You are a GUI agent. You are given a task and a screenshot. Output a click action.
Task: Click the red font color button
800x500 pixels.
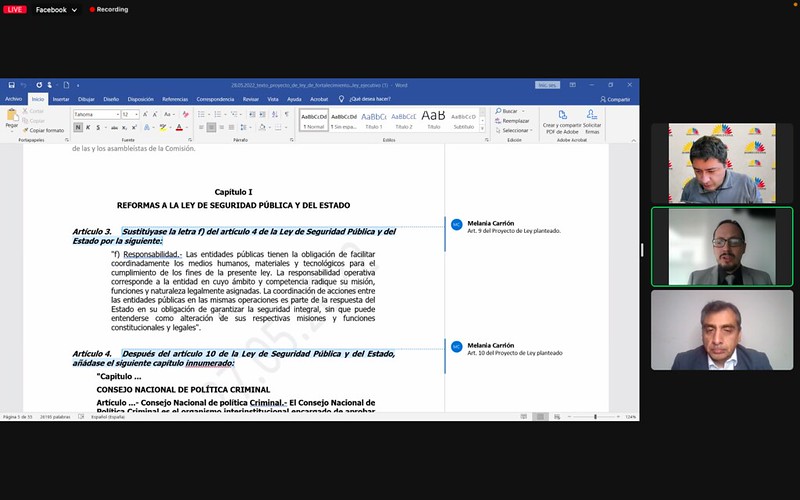click(179, 128)
